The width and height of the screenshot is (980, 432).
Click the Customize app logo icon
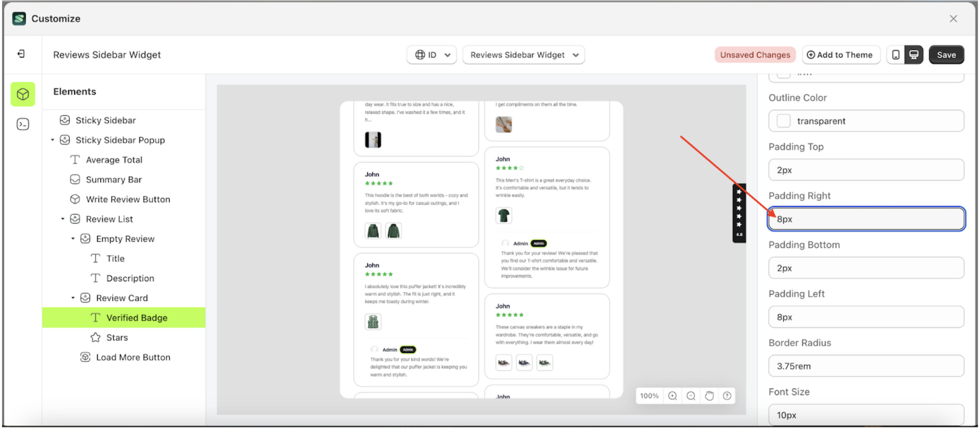pos(18,18)
